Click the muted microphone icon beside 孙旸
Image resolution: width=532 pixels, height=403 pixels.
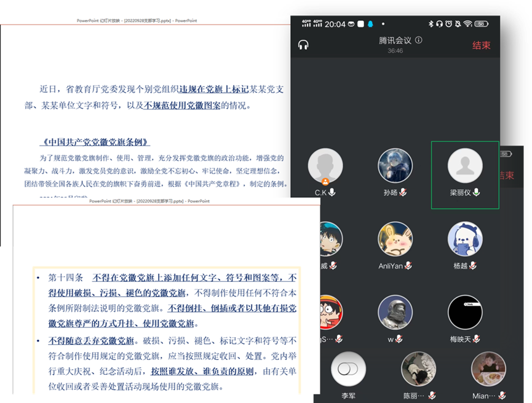click(x=403, y=192)
